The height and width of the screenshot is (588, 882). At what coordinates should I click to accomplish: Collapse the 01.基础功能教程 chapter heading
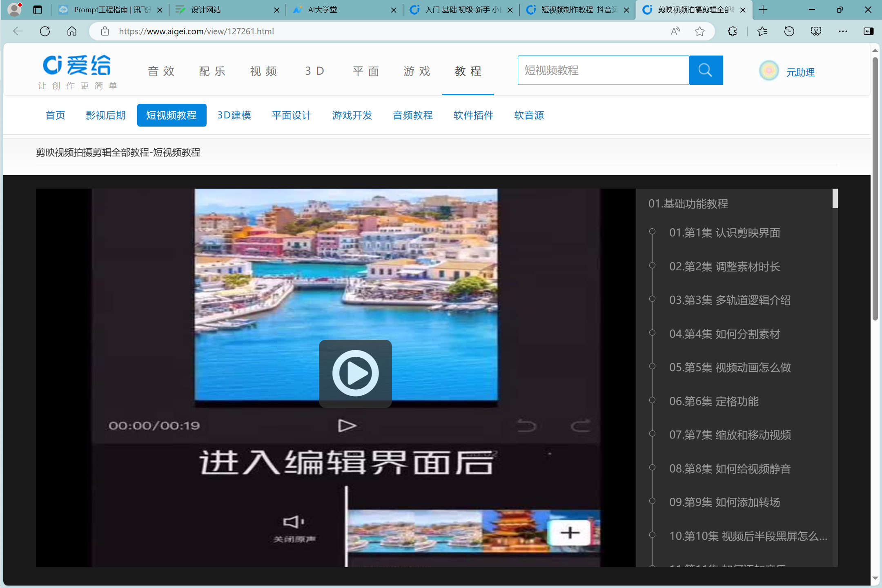(x=688, y=204)
